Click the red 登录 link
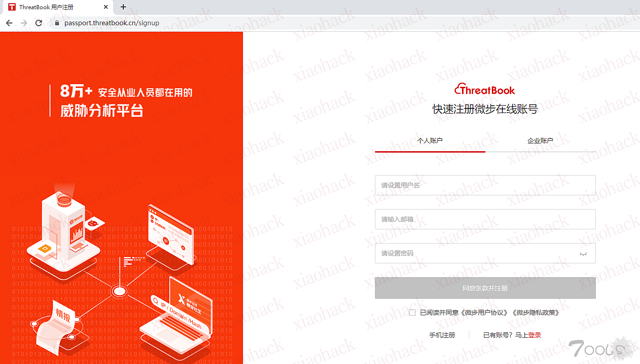The image size is (640, 364). click(535, 335)
